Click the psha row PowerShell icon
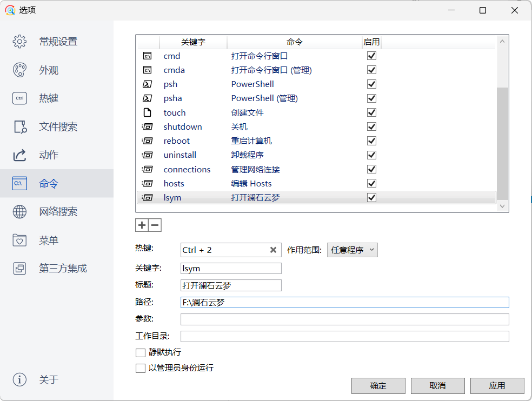 coord(147,98)
